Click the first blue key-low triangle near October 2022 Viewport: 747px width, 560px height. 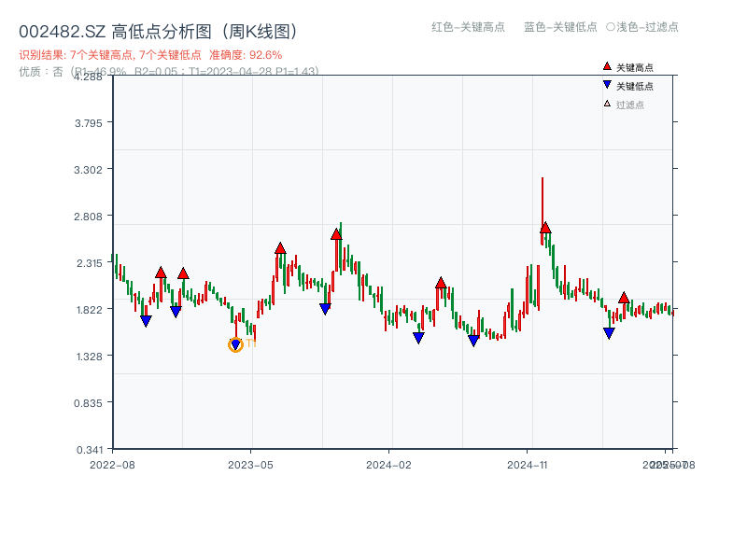tap(146, 321)
